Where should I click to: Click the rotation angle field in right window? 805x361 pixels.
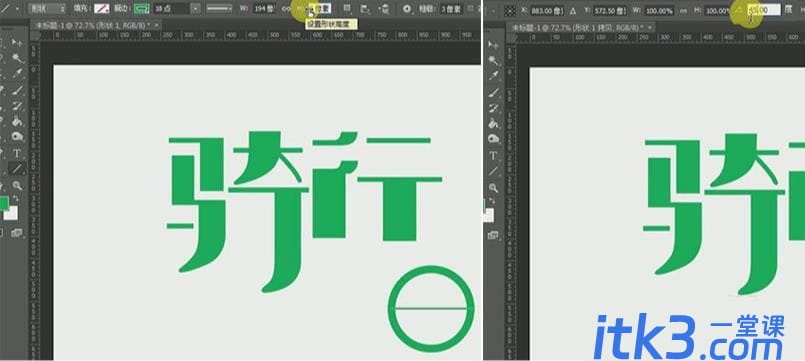pyautogui.click(x=763, y=10)
